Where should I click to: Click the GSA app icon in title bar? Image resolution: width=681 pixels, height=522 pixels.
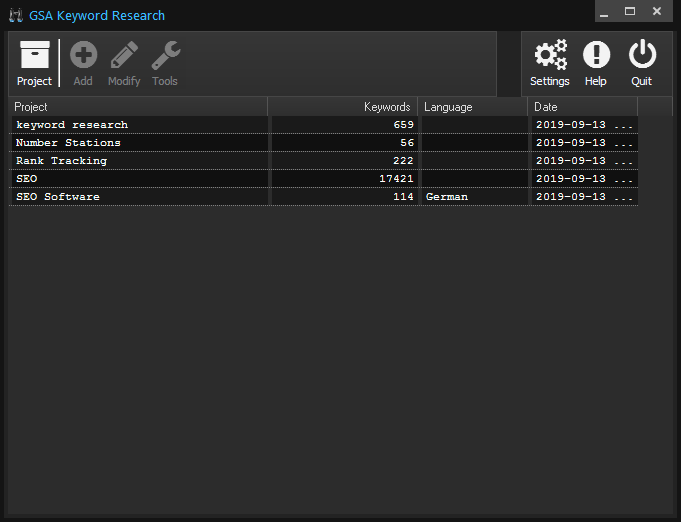pyautogui.click(x=15, y=15)
